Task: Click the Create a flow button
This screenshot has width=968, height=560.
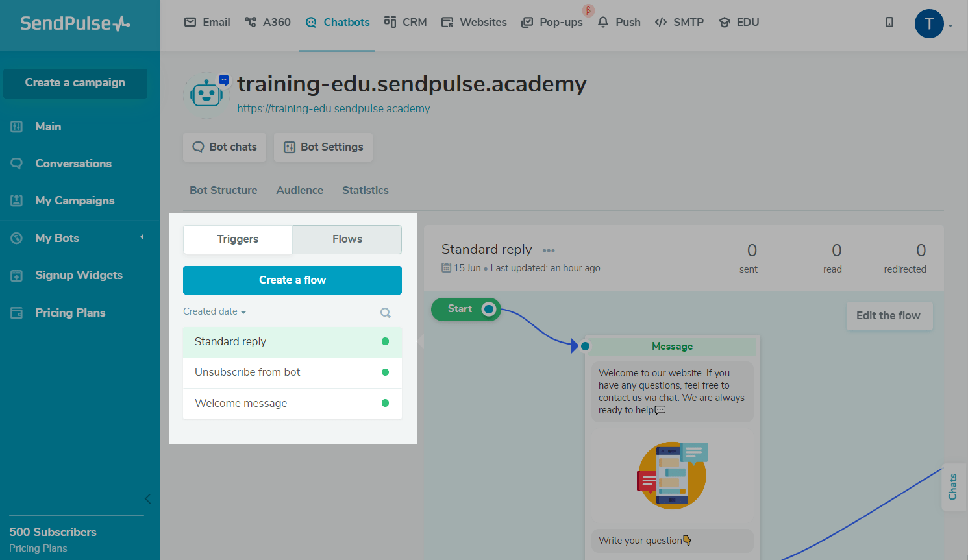Action: tap(292, 280)
